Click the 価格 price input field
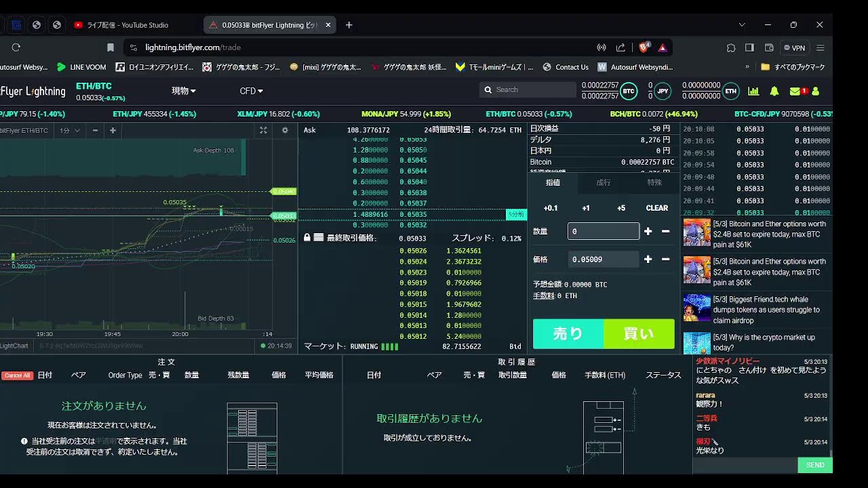Viewport: 868px width, 488px height. (603, 259)
